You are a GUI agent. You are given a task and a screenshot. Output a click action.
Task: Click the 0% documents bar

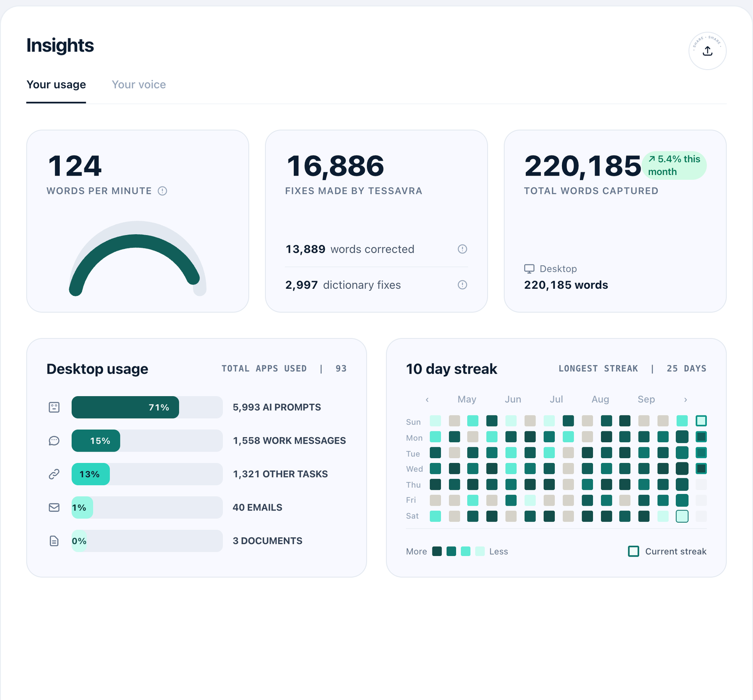click(79, 541)
